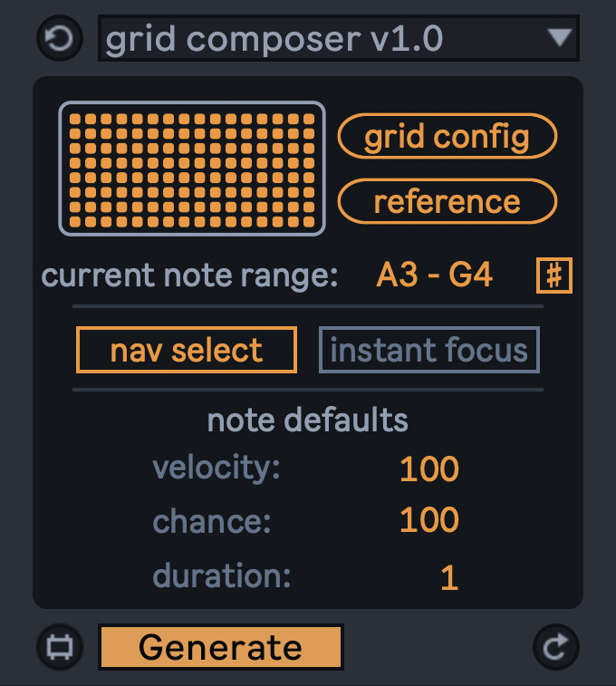Image resolution: width=616 pixels, height=686 pixels.
Task: Click the rectangular clip icon left of Generate
Action: coord(59,647)
